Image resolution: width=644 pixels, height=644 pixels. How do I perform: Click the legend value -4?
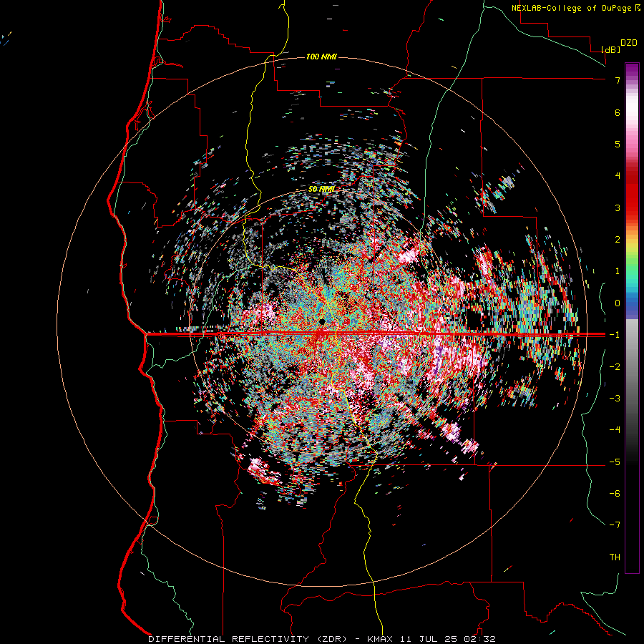615,429
